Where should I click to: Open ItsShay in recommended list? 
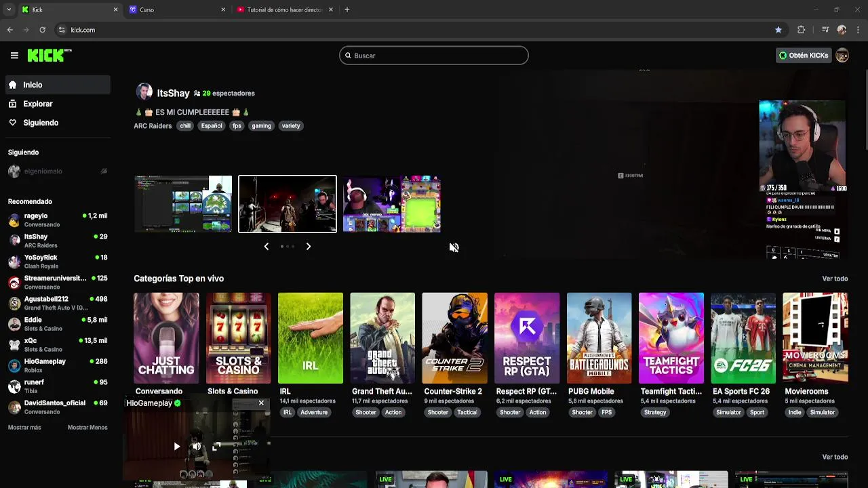[x=58, y=241]
